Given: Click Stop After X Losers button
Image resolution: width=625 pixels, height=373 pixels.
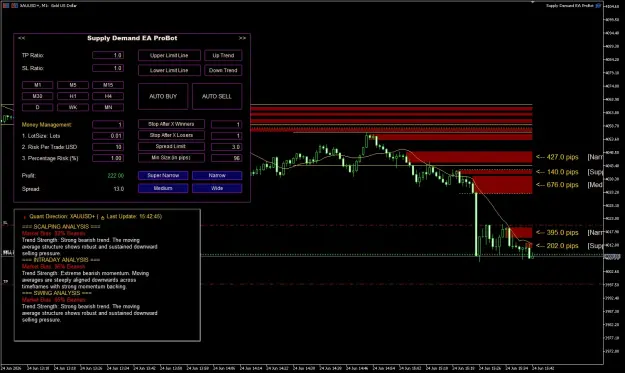Looking at the screenshot, I should pos(171,135).
